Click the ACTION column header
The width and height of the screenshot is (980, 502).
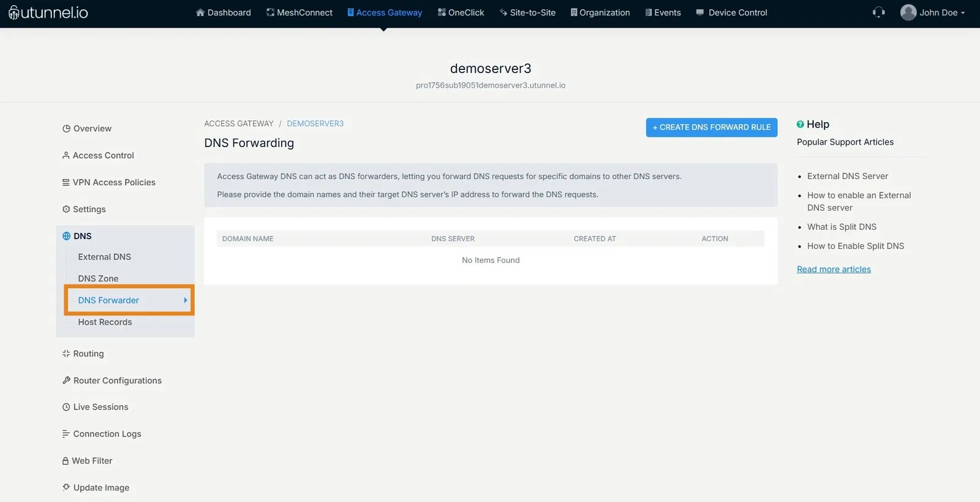coord(715,239)
